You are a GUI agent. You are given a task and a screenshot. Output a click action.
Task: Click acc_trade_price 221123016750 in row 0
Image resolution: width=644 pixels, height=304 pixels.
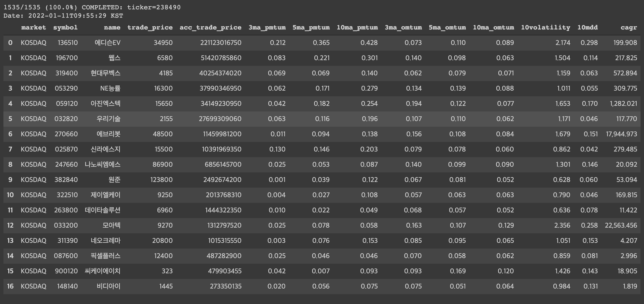[x=221, y=43]
